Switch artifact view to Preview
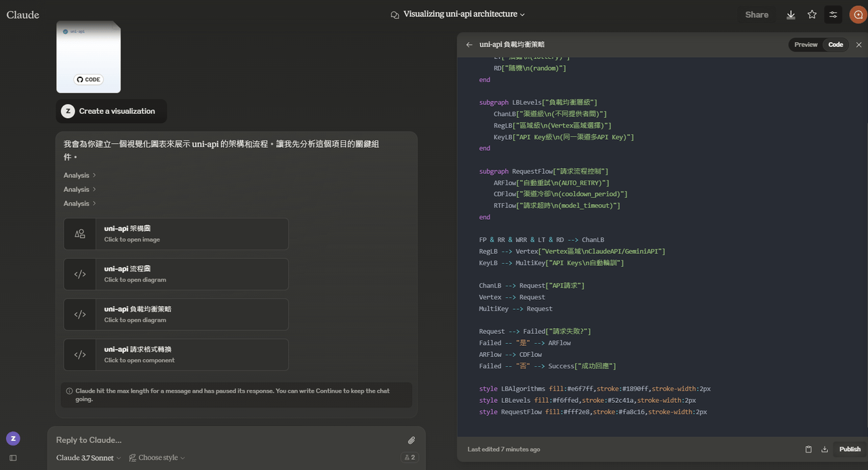 pos(806,45)
